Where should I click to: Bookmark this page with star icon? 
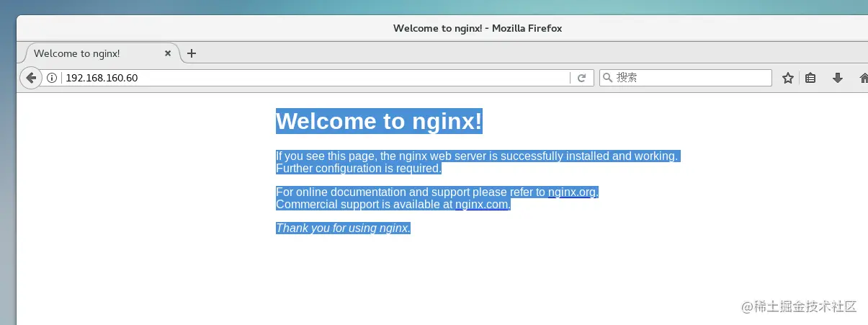pyautogui.click(x=788, y=78)
